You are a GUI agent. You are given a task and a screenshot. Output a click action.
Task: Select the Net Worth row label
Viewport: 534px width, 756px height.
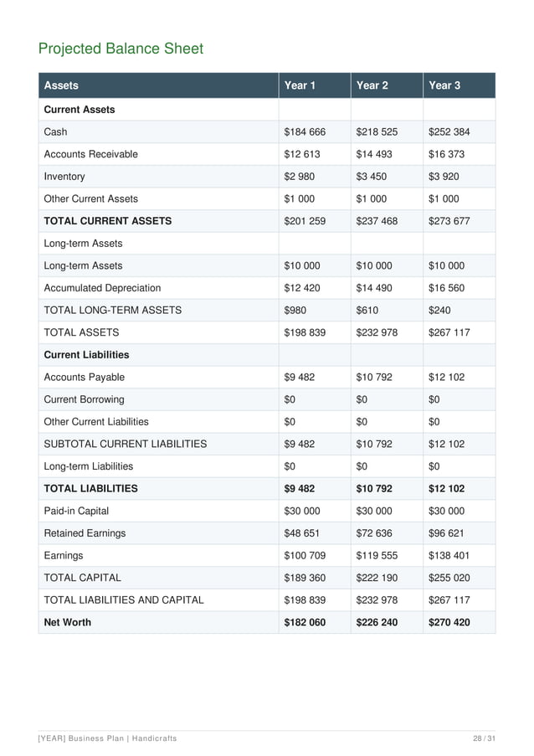point(68,622)
